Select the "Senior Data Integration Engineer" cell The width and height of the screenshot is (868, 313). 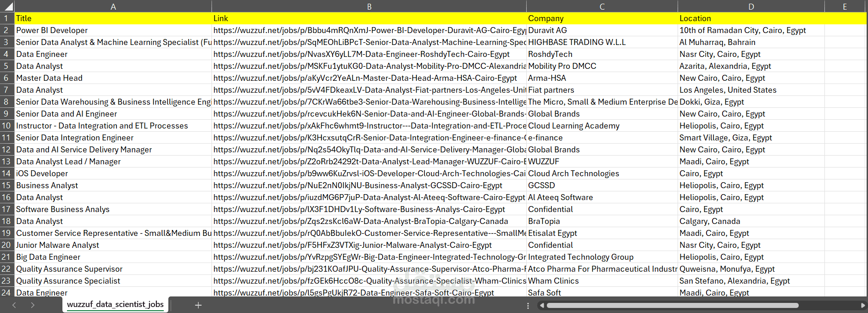pyautogui.click(x=113, y=138)
